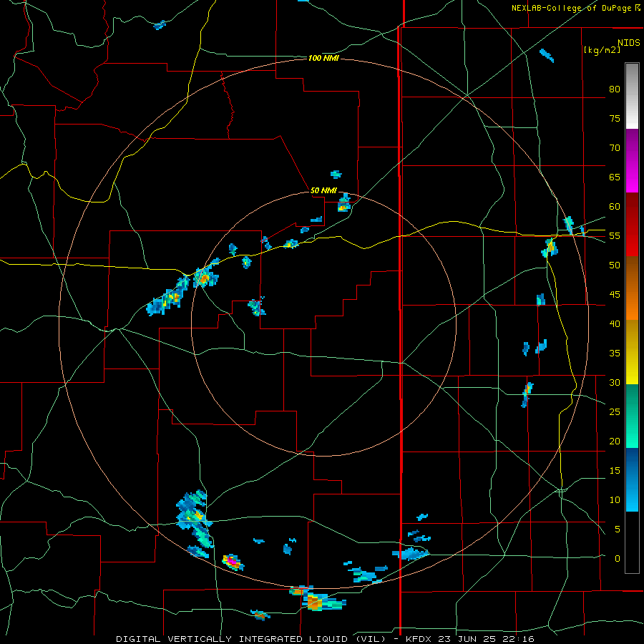
Task: Click the 50 value on the scale
Action: pyautogui.click(x=615, y=265)
